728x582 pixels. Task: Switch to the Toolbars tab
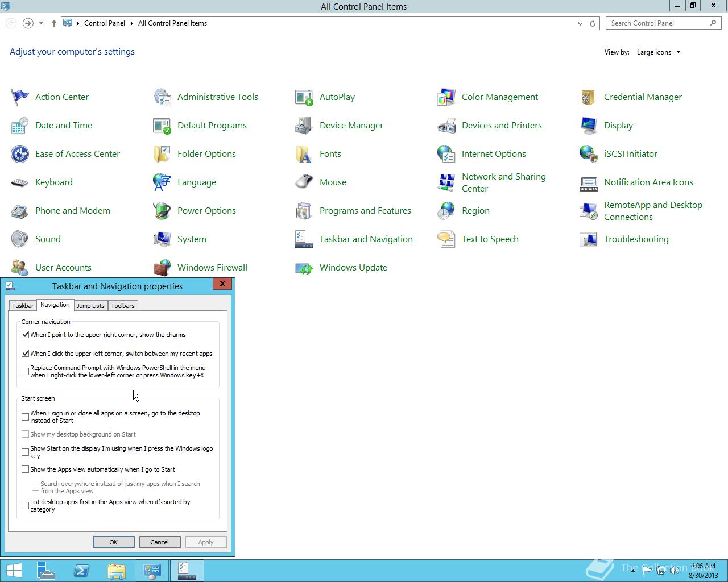(123, 306)
